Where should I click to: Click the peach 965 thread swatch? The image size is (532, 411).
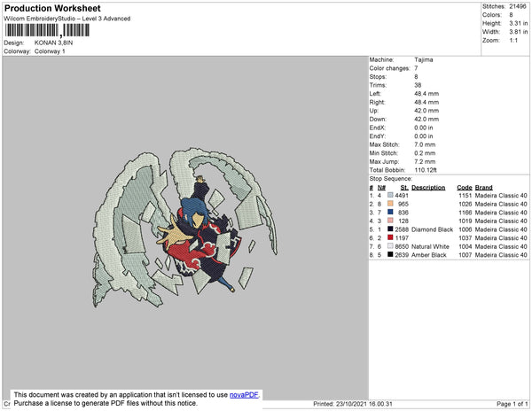click(390, 204)
